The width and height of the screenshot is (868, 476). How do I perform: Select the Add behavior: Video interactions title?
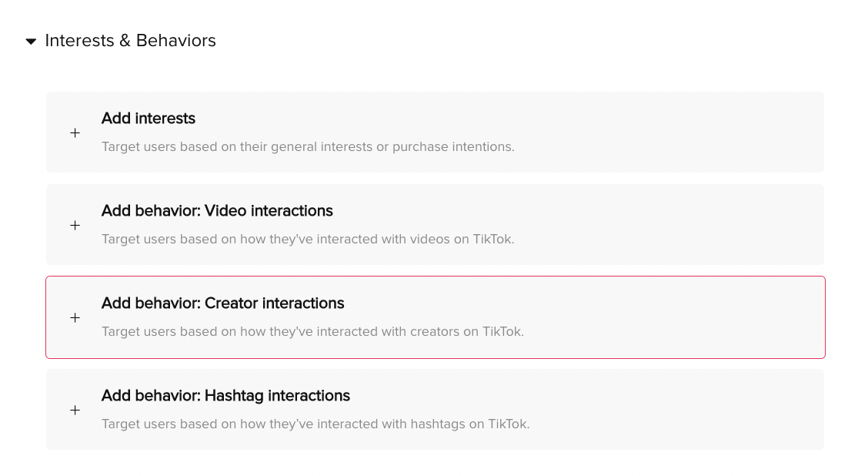[217, 211]
